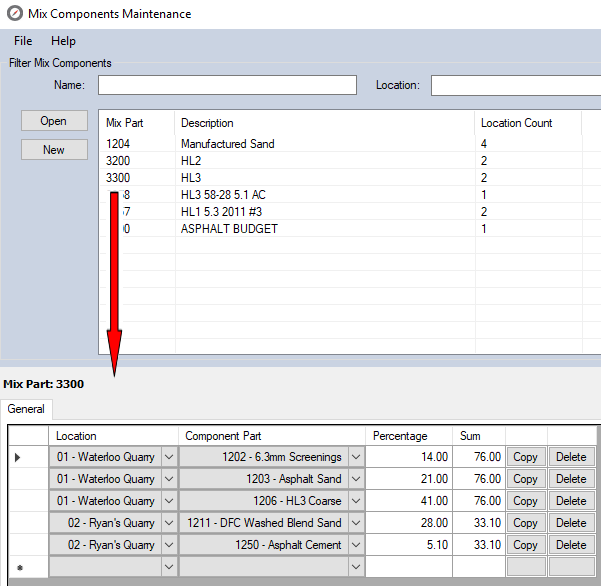Click the row selector arrow for 6.3mm Screenings row
The width and height of the screenshot is (601, 586).
pos(28,457)
